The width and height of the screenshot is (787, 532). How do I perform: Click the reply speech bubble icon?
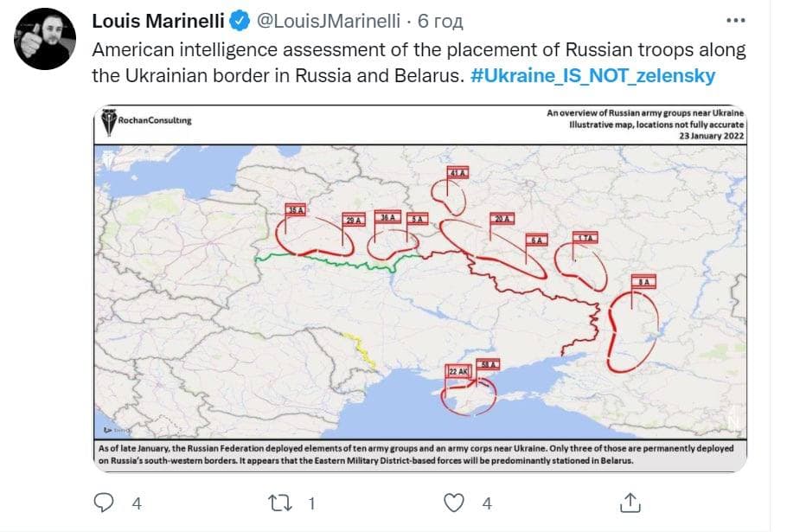click(102, 499)
